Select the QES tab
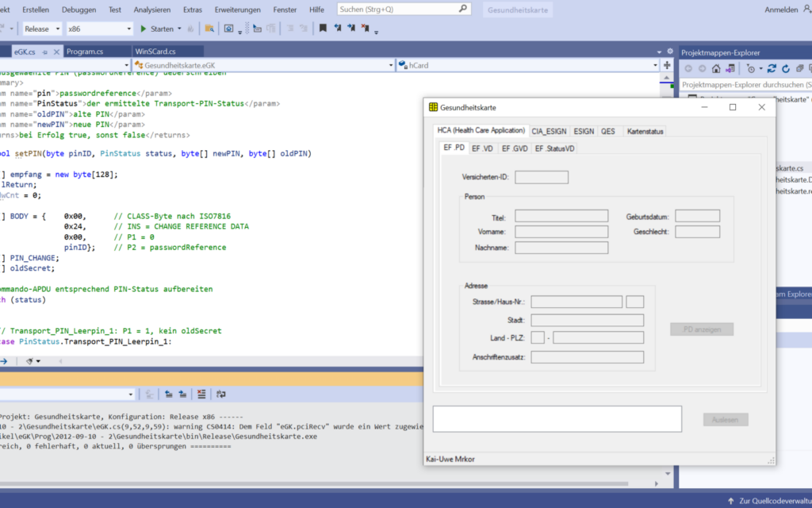 click(x=608, y=131)
